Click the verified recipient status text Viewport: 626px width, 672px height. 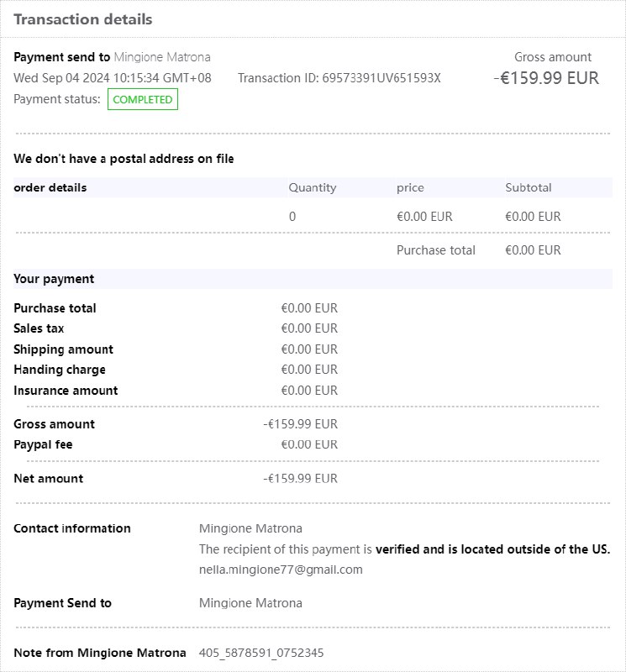tap(492, 549)
